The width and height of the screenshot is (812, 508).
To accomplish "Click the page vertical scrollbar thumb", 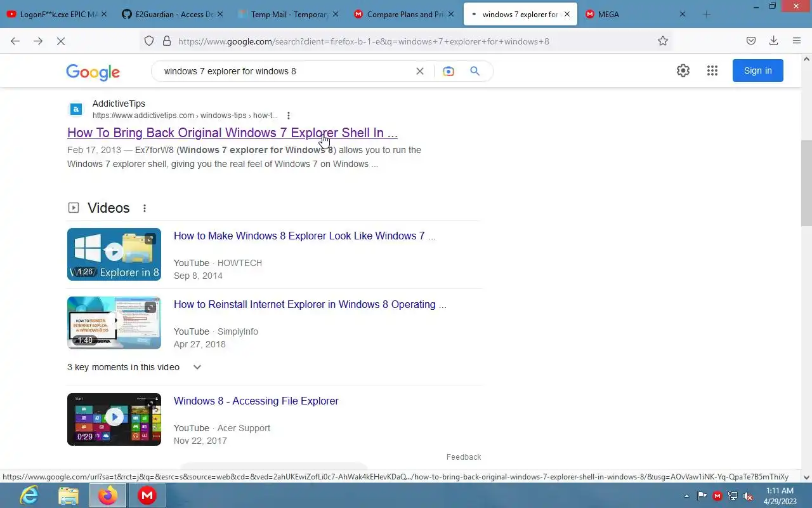I will point(806,183).
